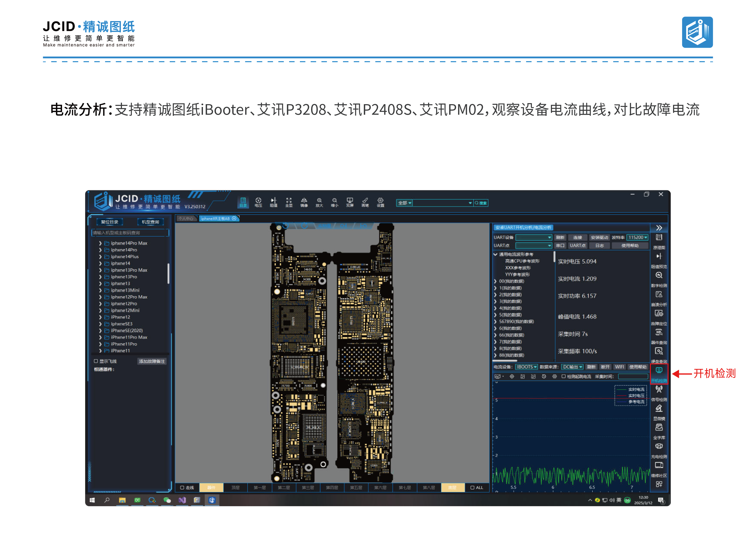Screen dimensions: 756x534
Task: Click the 请输入机型或主板码查询 search field
Action: click(130, 233)
